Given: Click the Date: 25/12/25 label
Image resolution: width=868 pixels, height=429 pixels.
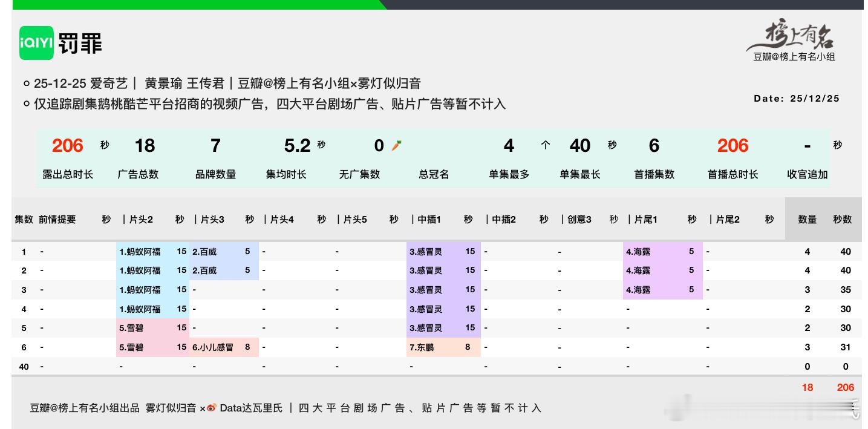Looking at the screenshot, I should (797, 98).
